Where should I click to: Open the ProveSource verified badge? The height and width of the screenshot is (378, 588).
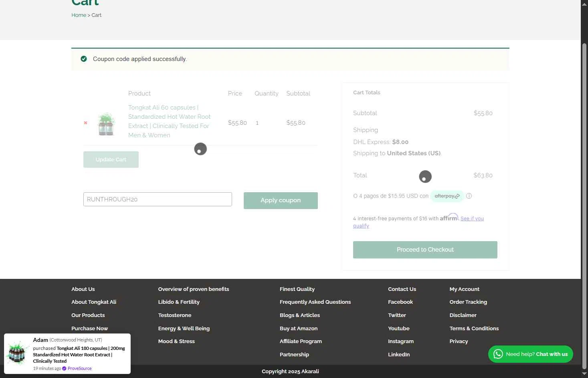click(64, 368)
